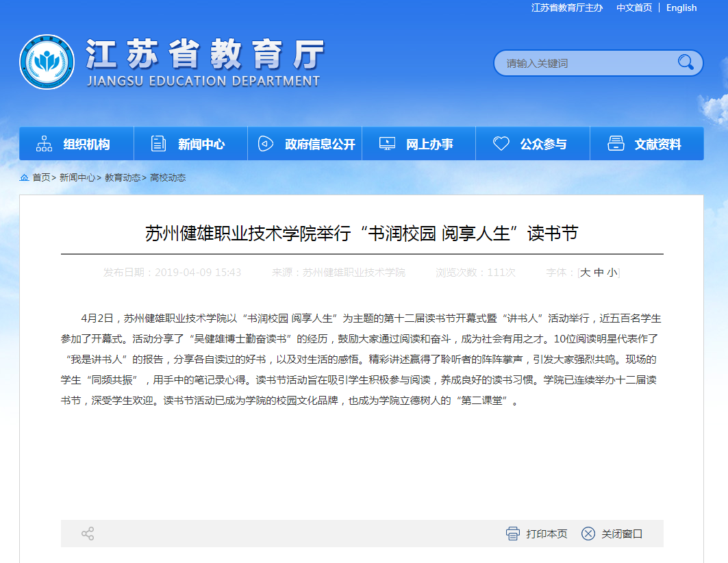This screenshot has height=563, width=728.
Task: Go to 高校动态 in breadcrumb
Action: tap(168, 178)
